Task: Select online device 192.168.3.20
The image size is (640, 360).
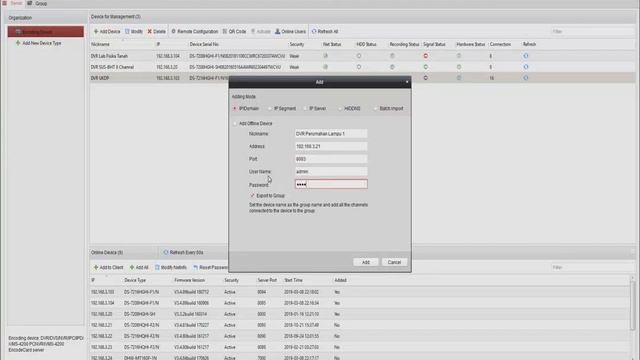Action: (359, 314)
